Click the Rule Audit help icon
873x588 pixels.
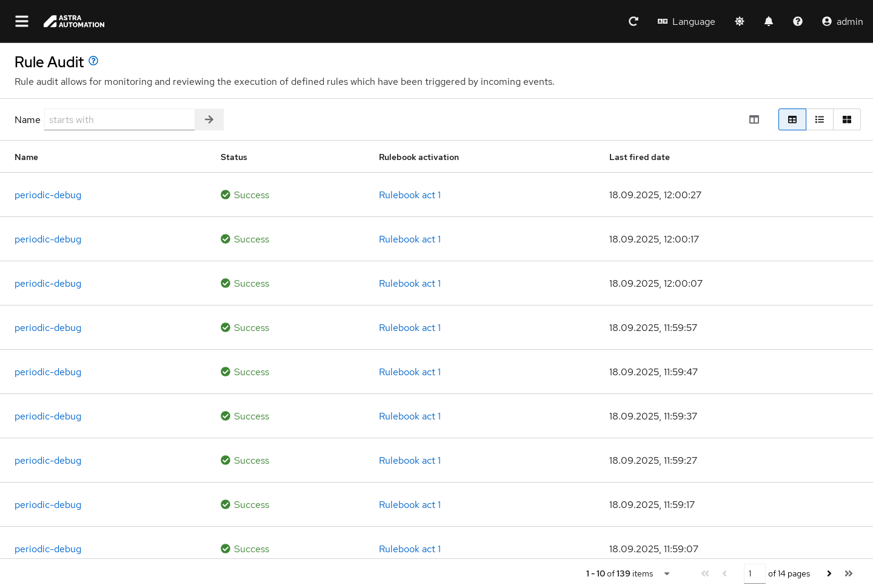tap(93, 61)
